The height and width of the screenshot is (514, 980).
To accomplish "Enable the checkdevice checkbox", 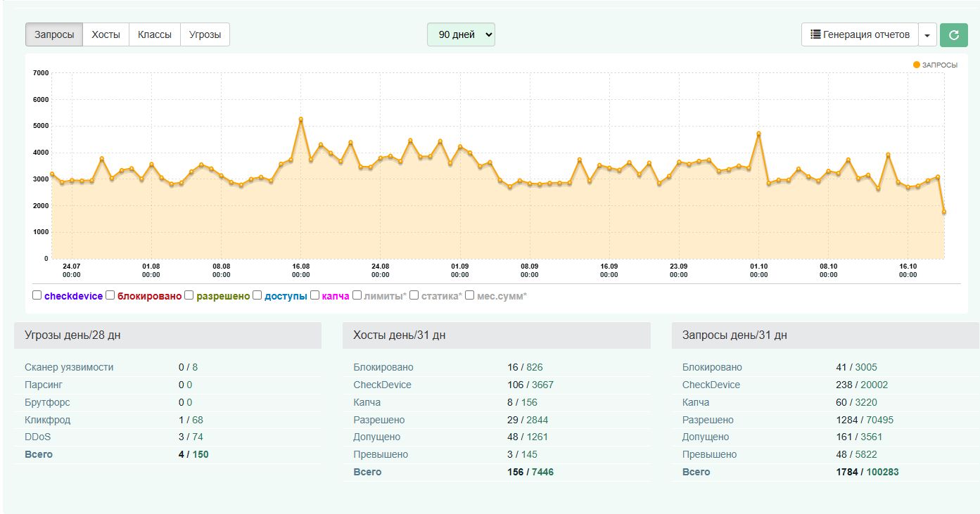I will pos(37,295).
